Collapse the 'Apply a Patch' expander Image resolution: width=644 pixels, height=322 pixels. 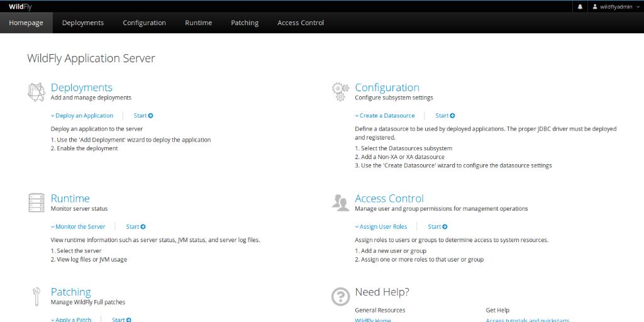71,319
